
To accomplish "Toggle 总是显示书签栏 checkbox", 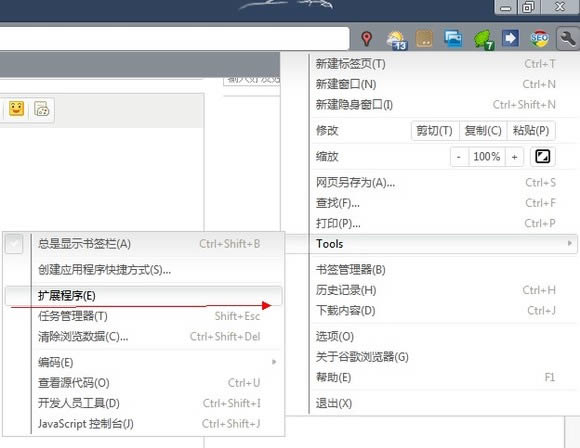I will pos(14,244).
